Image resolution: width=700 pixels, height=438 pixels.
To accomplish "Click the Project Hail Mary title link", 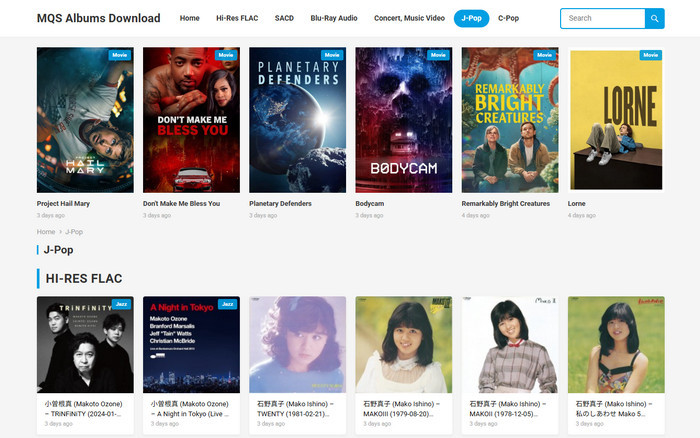I will pyautogui.click(x=63, y=204).
